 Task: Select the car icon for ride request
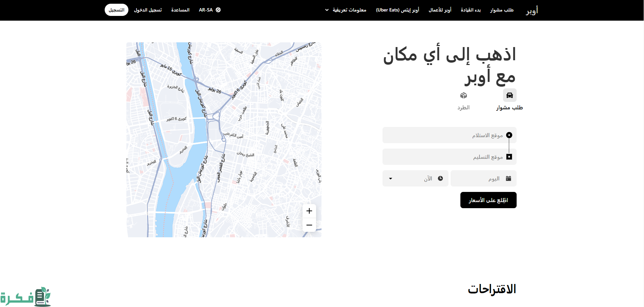(510, 95)
